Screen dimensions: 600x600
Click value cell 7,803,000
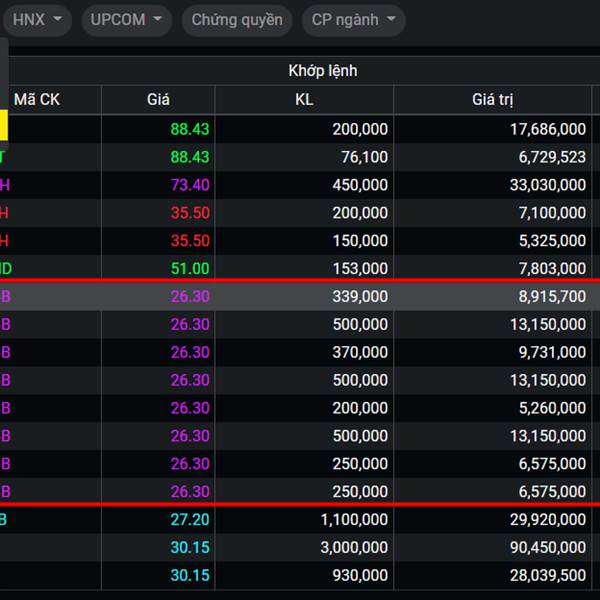(552, 269)
